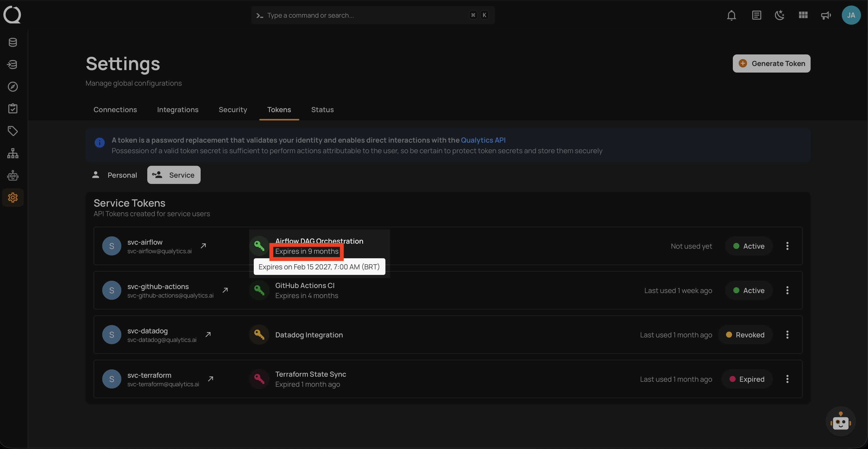Open the settings gear sidebar icon

(13, 197)
